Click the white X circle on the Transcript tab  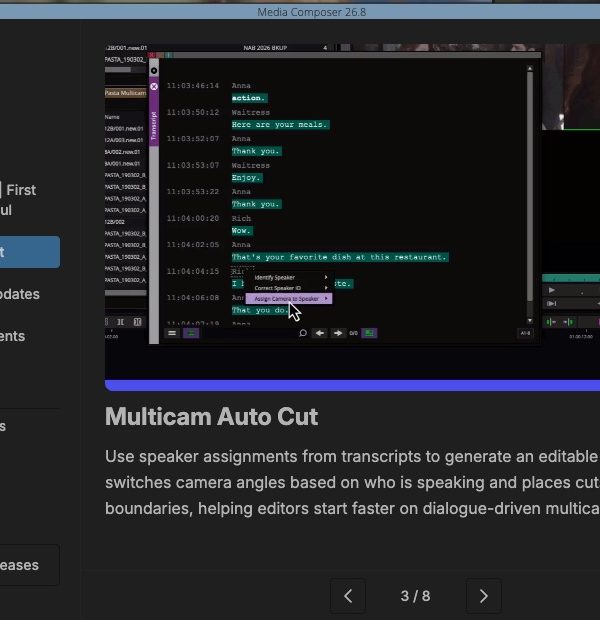[154, 86]
